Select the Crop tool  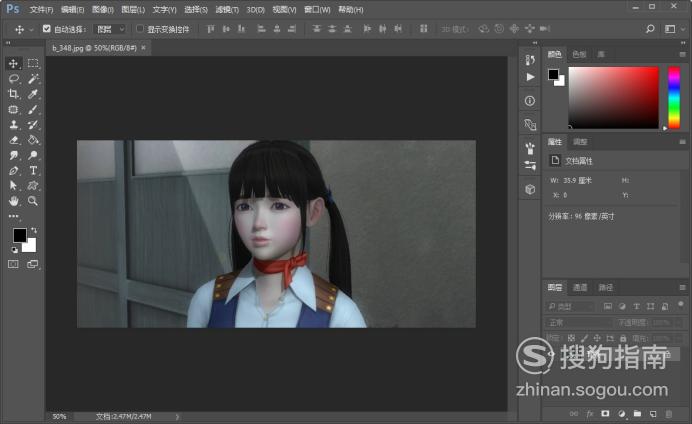tap(13, 94)
